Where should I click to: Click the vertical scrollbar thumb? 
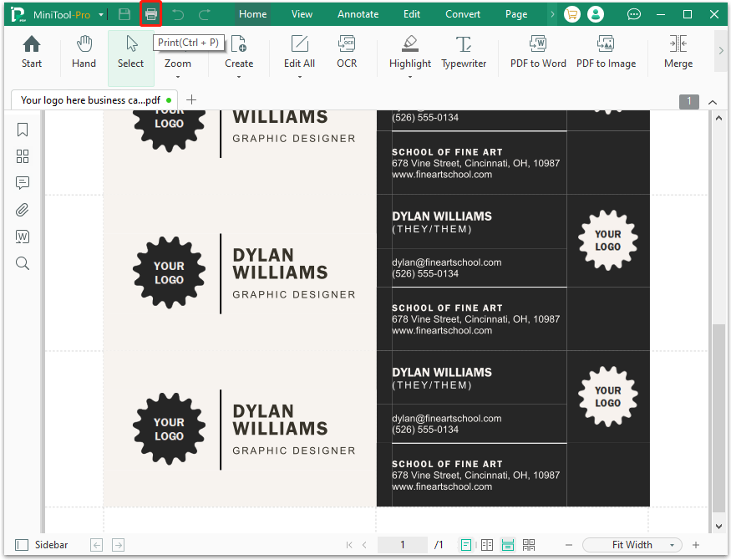718,418
